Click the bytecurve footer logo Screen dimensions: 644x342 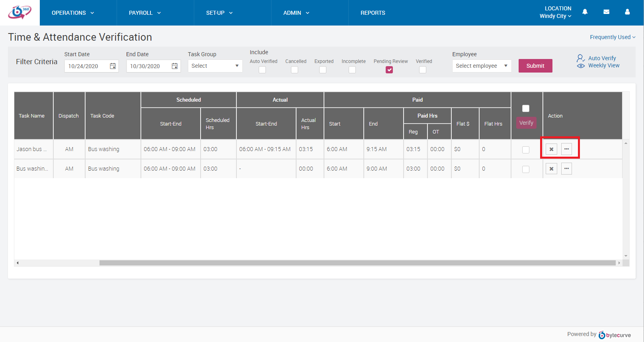(615, 335)
